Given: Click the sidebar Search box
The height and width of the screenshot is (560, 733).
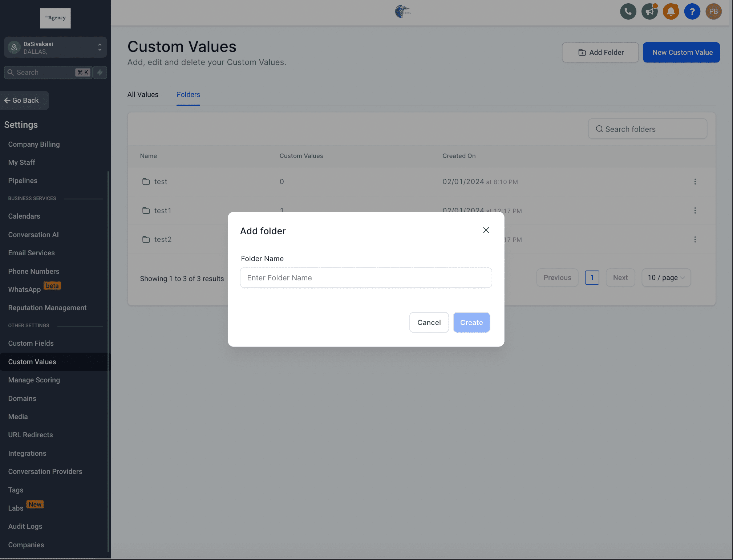Looking at the screenshot, I should point(48,72).
